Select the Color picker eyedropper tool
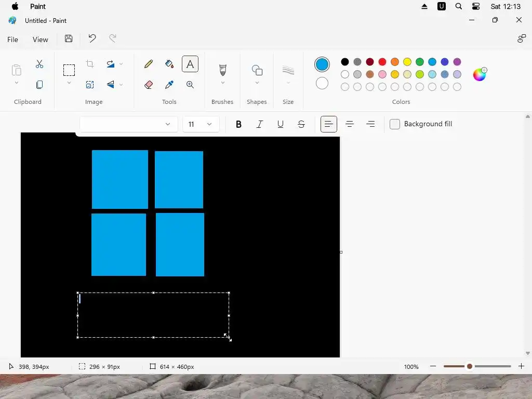Image resolution: width=532 pixels, height=399 pixels. 169,85
